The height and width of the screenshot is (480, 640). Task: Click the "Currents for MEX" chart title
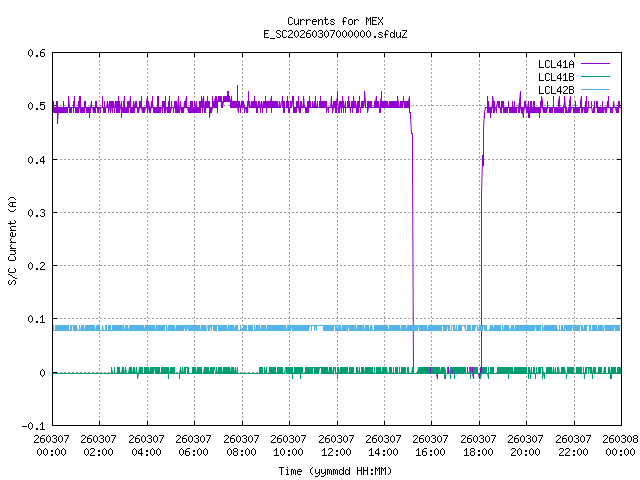click(x=334, y=21)
